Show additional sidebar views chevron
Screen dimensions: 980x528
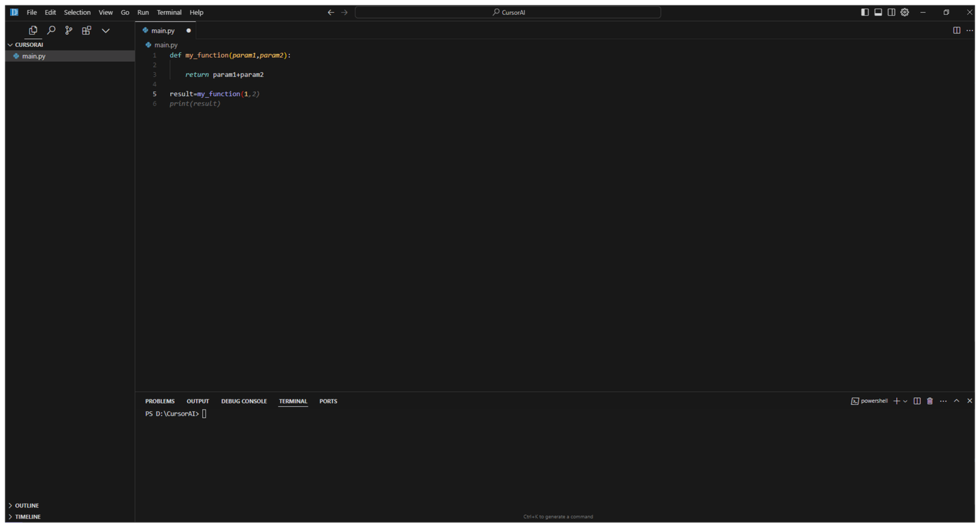tap(105, 31)
